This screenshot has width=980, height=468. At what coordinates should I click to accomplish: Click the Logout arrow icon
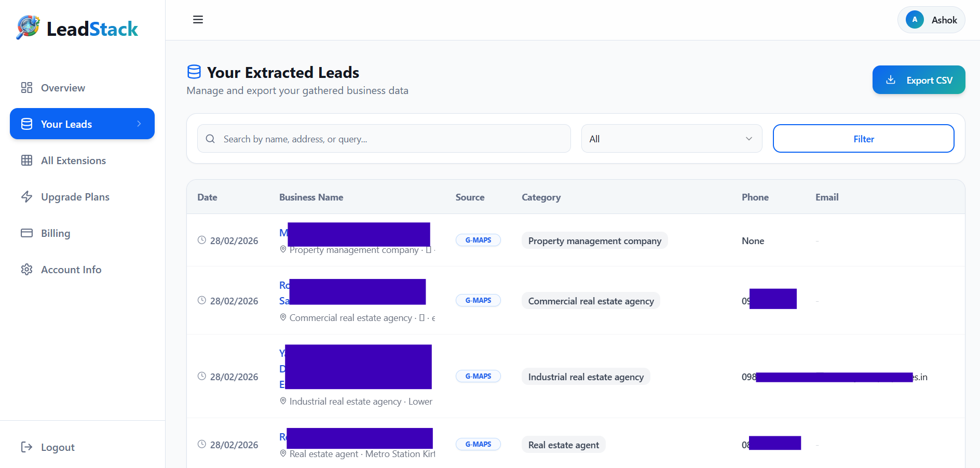[26, 447]
